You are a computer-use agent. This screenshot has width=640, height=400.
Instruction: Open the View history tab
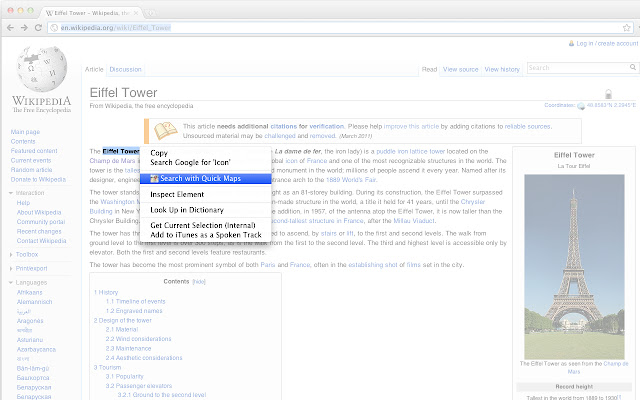point(502,69)
